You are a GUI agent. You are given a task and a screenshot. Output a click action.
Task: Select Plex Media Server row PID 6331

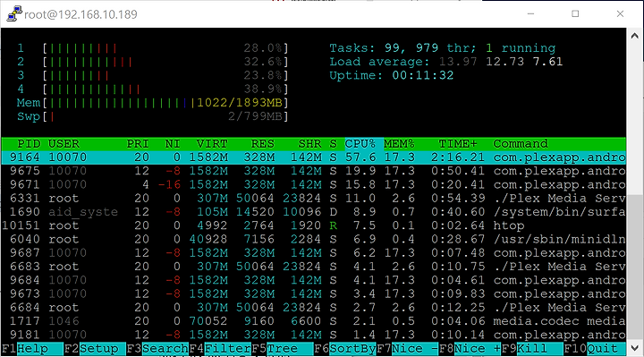tap(314, 199)
